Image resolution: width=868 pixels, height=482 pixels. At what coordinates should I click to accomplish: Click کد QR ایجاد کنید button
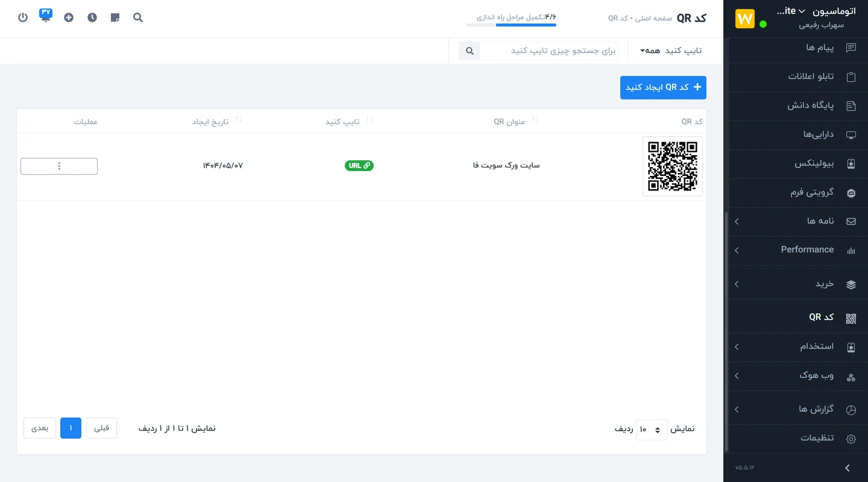tap(663, 87)
